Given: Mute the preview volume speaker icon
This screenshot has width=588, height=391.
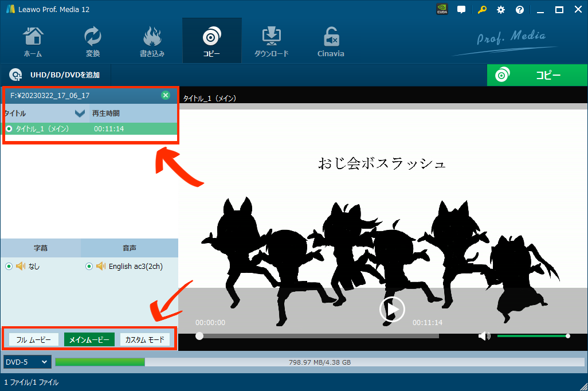Looking at the screenshot, I should click(x=484, y=336).
